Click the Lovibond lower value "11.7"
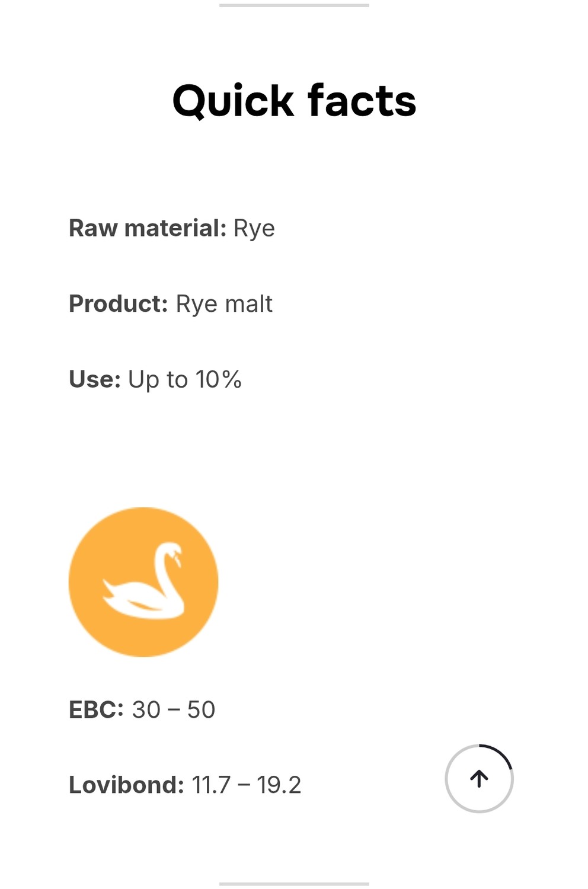The image size is (588, 889). click(211, 785)
